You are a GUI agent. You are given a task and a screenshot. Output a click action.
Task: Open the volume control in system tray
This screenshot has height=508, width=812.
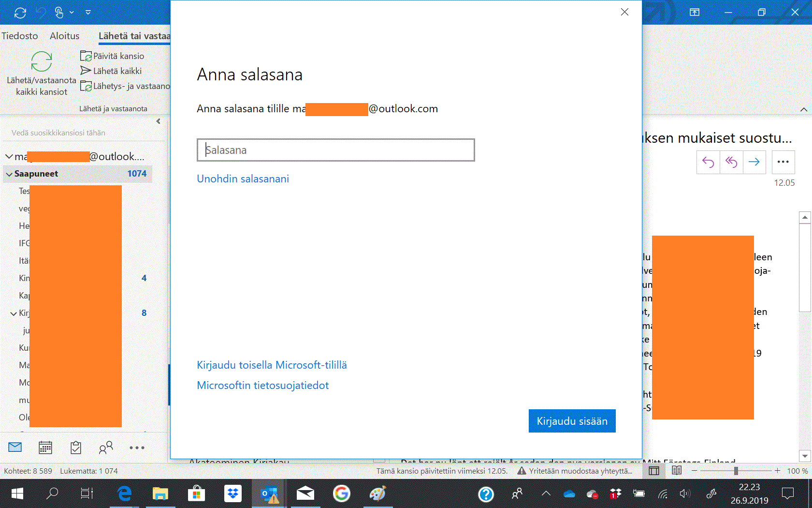point(685,493)
